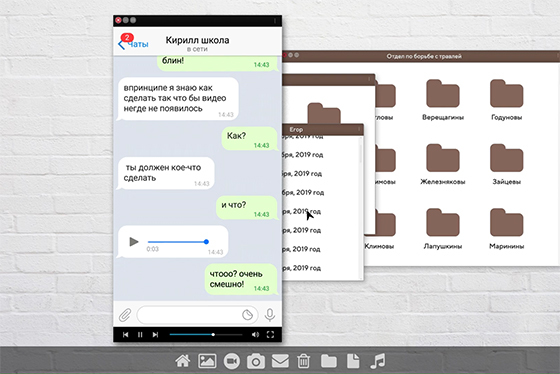
Task: Open the music note icon in dock
Action: tap(378, 361)
